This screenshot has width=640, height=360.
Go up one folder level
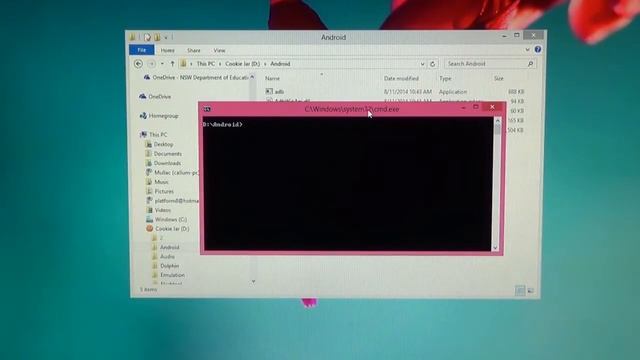(x=172, y=64)
